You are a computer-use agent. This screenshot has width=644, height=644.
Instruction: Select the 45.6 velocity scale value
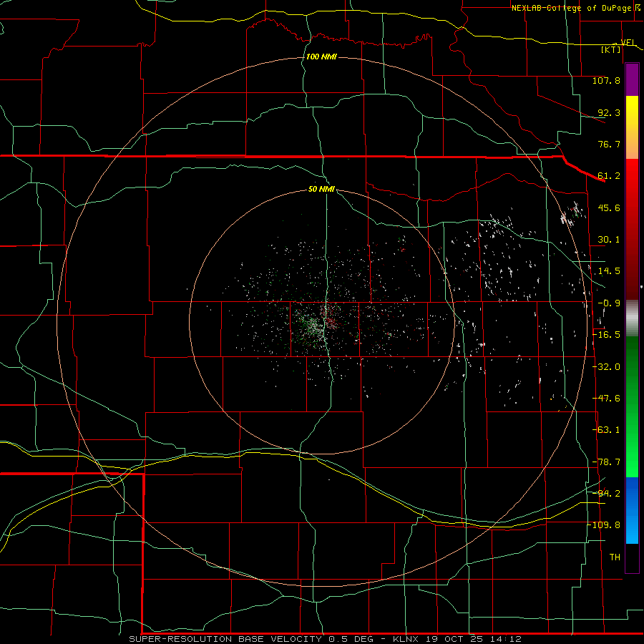609,208
